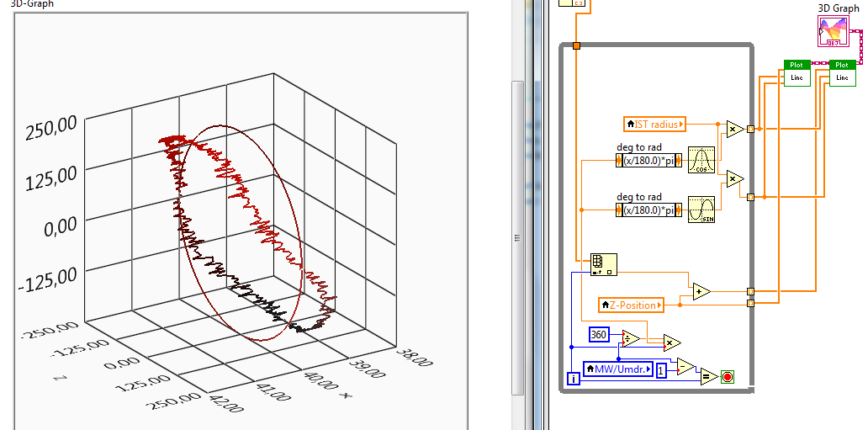
Task: Click the red loop stop condition terminal
Action: (x=728, y=377)
